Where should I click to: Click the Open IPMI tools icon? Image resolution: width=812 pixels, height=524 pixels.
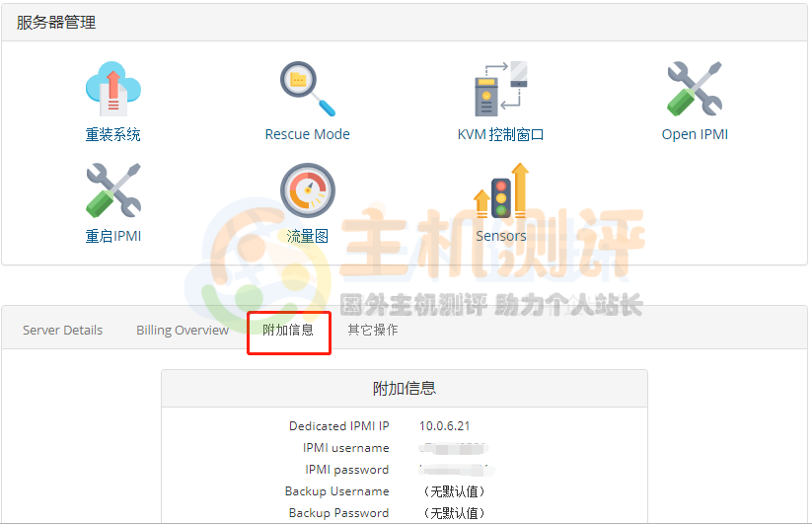[x=695, y=89]
